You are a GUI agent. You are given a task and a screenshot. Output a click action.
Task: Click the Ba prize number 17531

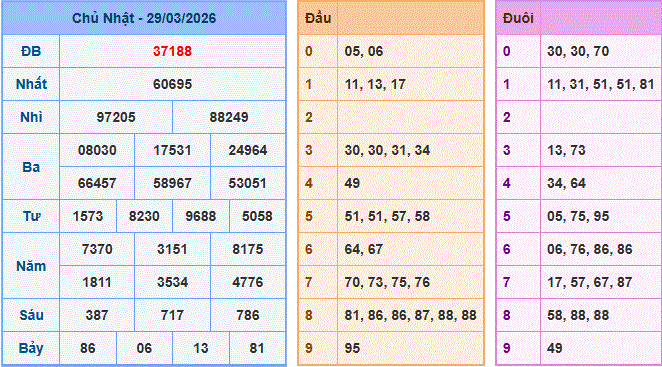[x=172, y=150]
